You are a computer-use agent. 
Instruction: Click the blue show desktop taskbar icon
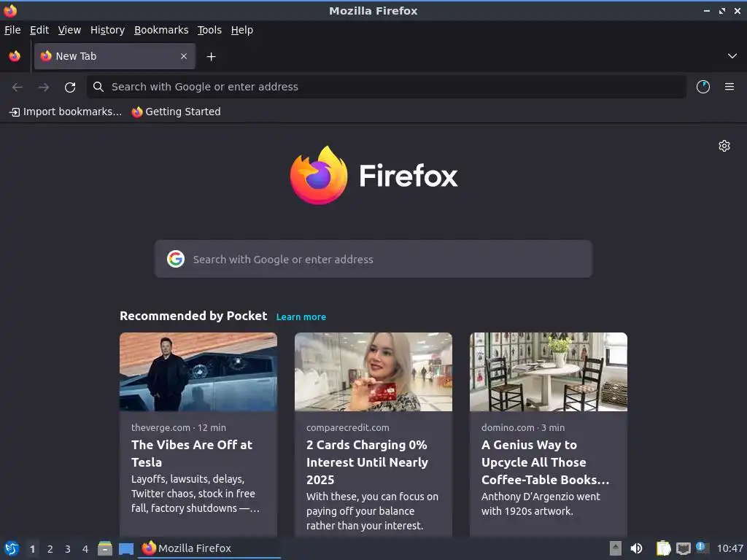[125, 548]
